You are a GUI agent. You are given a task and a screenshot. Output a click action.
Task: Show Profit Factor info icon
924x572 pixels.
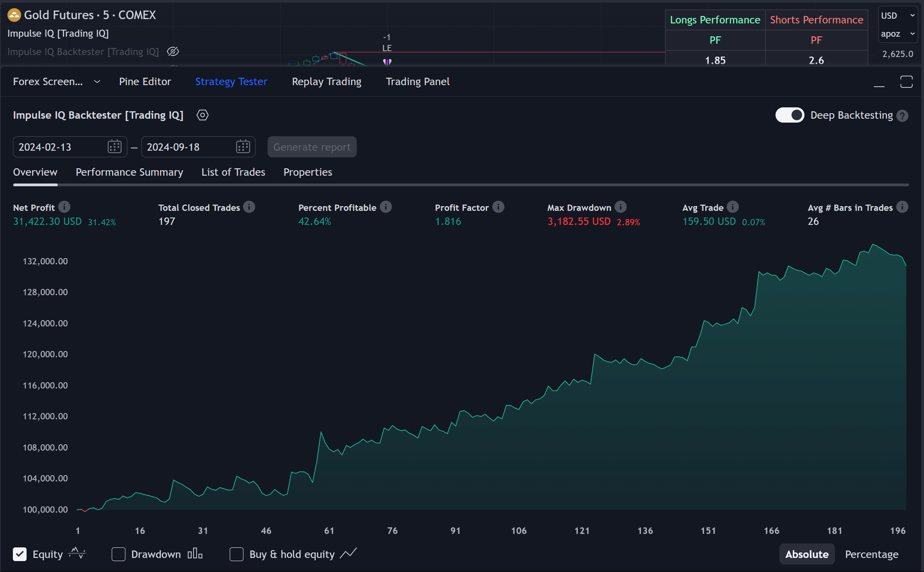(498, 207)
